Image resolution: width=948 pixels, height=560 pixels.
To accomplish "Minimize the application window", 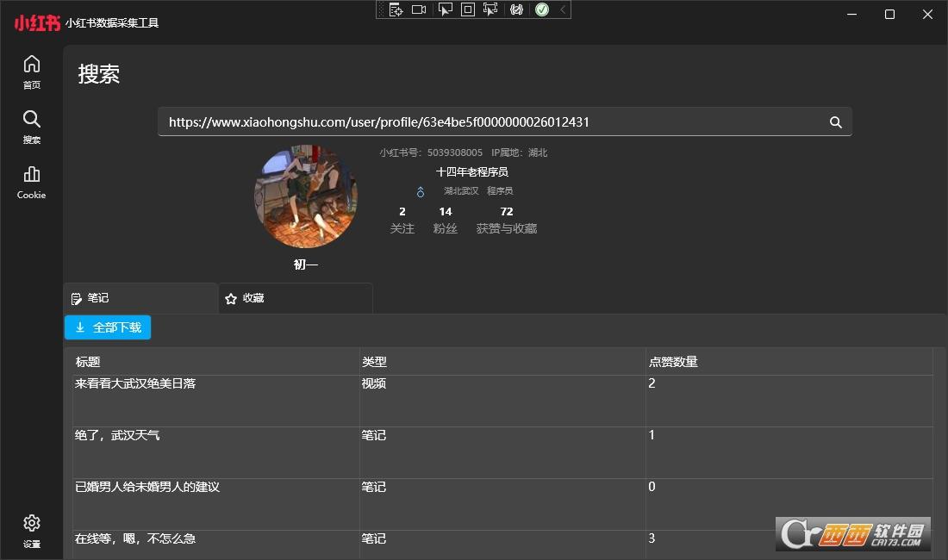I will pos(851,14).
